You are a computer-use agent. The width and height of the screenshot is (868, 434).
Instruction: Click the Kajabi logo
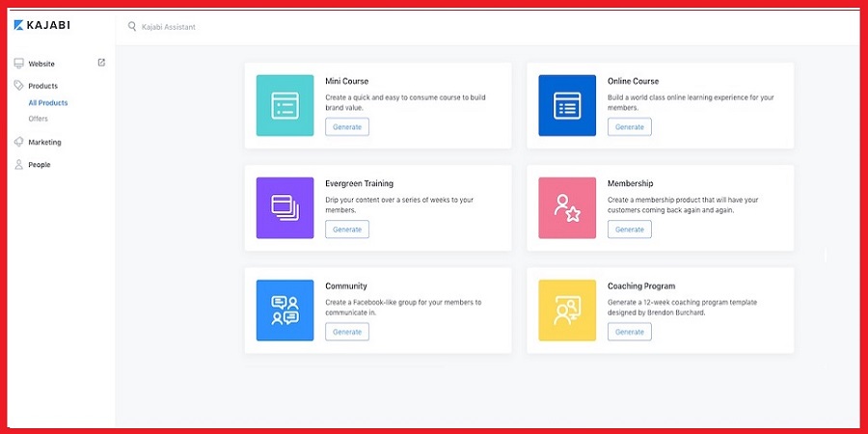coord(42,25)
